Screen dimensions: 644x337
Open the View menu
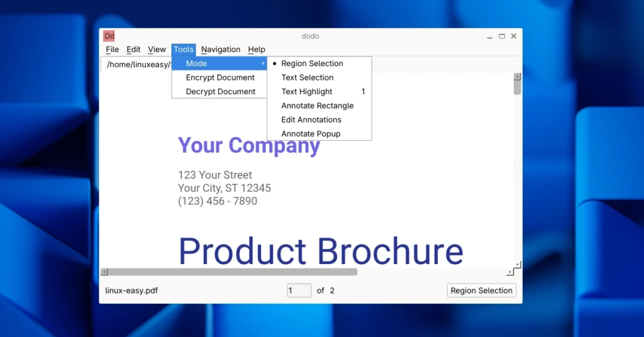pyautogui.click(x=157, y=50)
